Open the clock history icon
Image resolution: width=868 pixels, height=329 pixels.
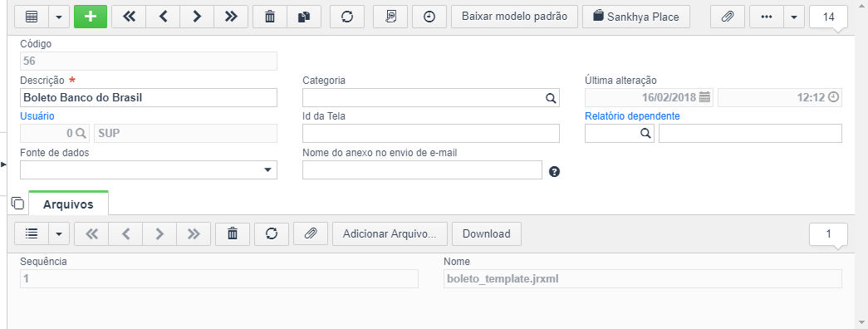click(x=429, y=17)
